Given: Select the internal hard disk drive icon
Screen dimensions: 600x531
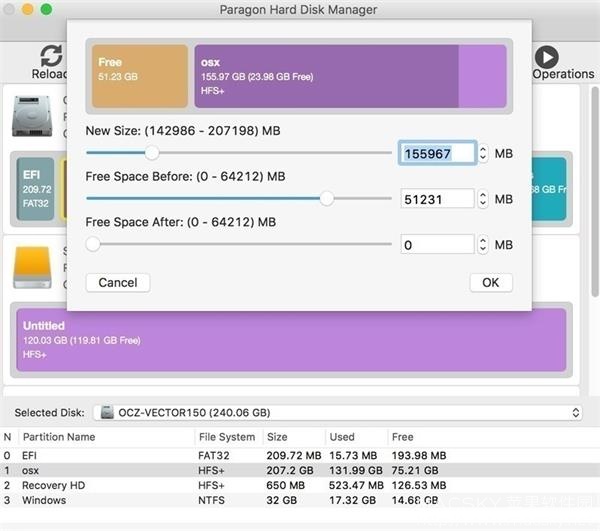Looking at the screenshot, I should click(x=32, y=116).
